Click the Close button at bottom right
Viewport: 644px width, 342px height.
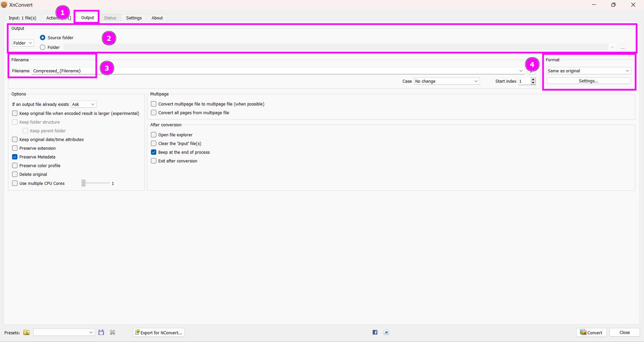click(625, 332)
